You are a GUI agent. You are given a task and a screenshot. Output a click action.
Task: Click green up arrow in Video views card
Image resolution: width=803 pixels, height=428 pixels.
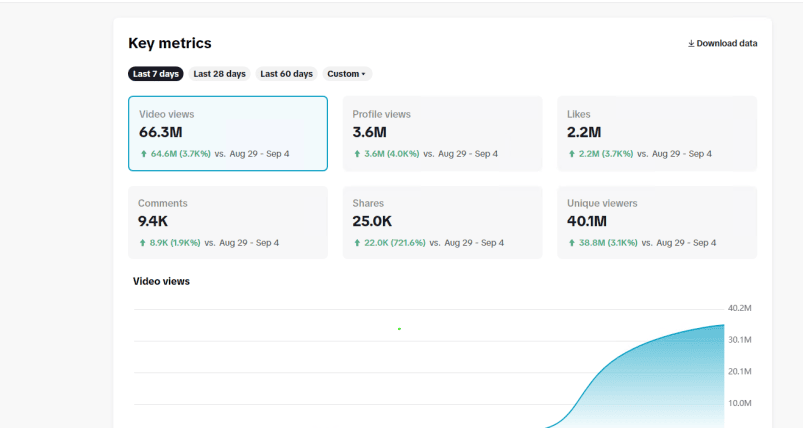[144, 154]
